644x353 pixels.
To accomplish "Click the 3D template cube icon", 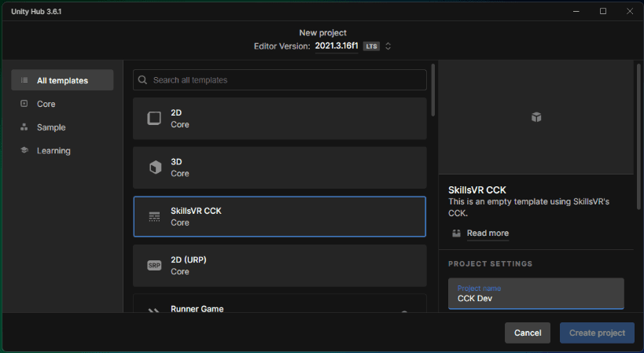I will tap(155, 167).
